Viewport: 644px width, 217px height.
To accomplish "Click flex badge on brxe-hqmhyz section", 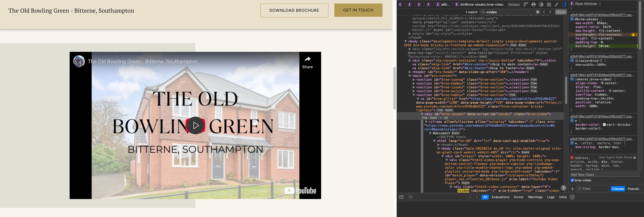I will pyautogui.click(x=512, y=95).
